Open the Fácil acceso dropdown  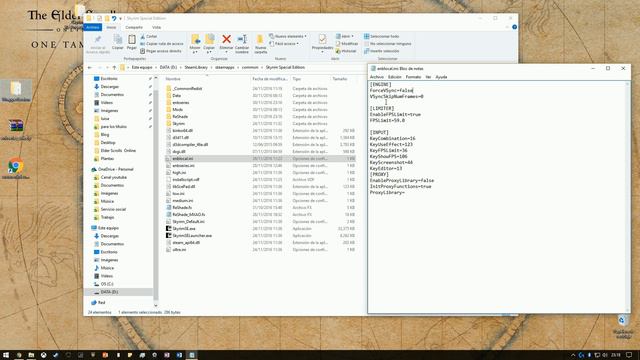284,44
